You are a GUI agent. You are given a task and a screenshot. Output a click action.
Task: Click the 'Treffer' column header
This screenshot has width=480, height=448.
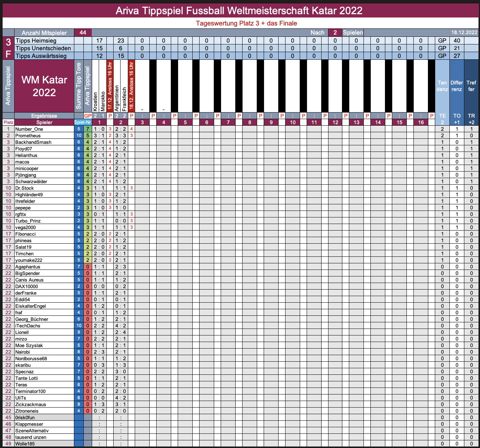[471, 86]
